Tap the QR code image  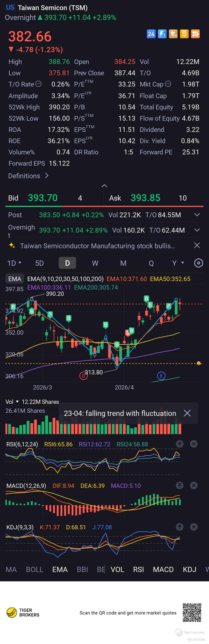pyautogui.click(x=192, y=613)
